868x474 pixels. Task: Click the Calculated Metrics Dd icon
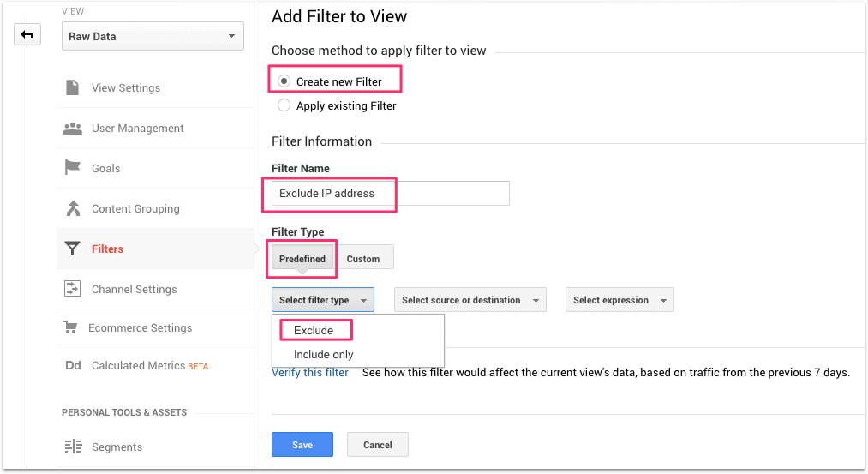click(x=73, y=366)
